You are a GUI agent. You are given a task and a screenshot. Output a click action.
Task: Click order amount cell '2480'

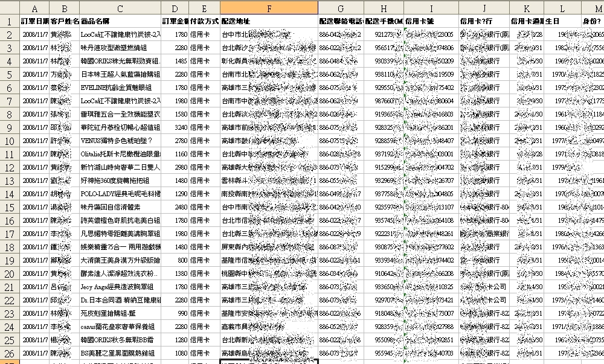point(175,207)
